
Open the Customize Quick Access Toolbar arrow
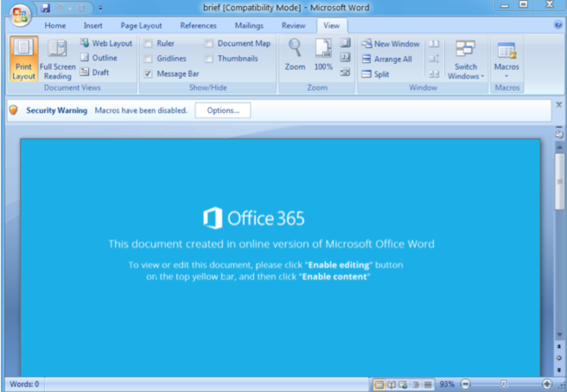(x=101, y=8)
